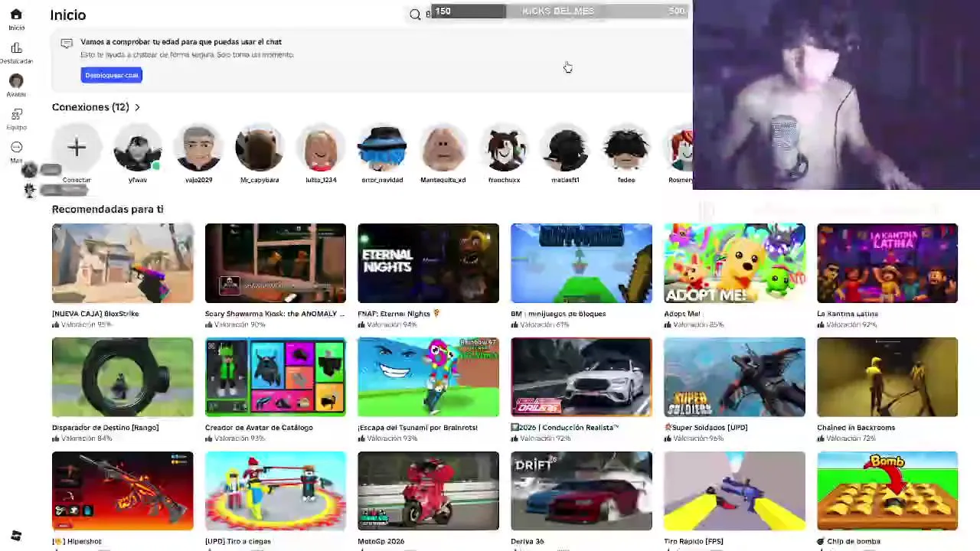This screenshot has width=980, height=551.
Task: Open Disparador de Destino [Rango] thumbnail
Action: click(x=122, y=377)
